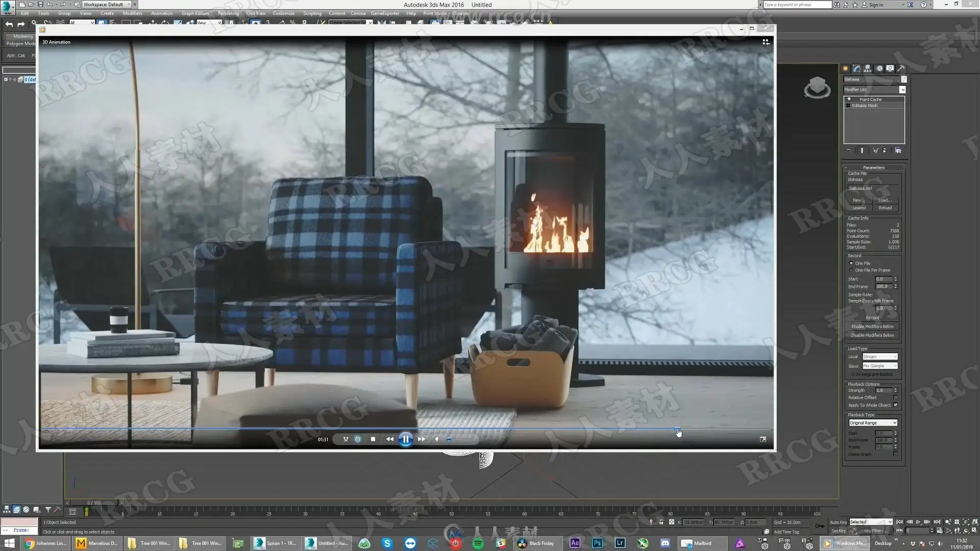Click the stop button in media player

click(373, 439)
